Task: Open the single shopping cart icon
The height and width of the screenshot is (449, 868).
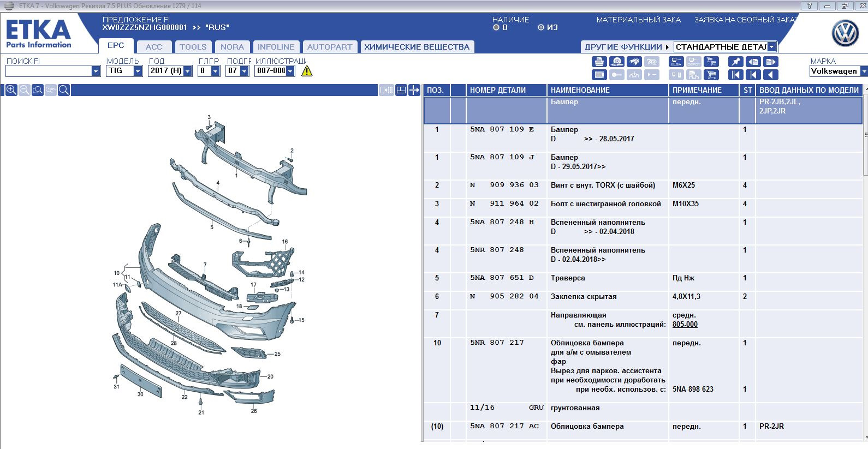Action: (x=711, y=75)
